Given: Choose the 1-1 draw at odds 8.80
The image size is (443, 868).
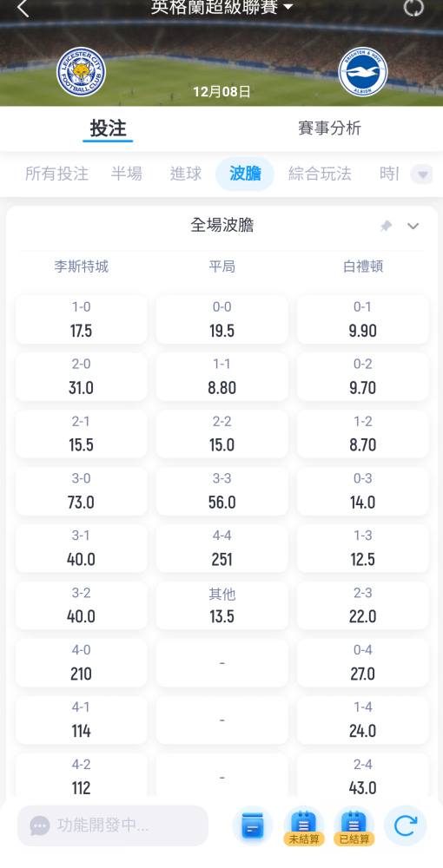Looking at the screenshot, I should click(x=222, y=377).
